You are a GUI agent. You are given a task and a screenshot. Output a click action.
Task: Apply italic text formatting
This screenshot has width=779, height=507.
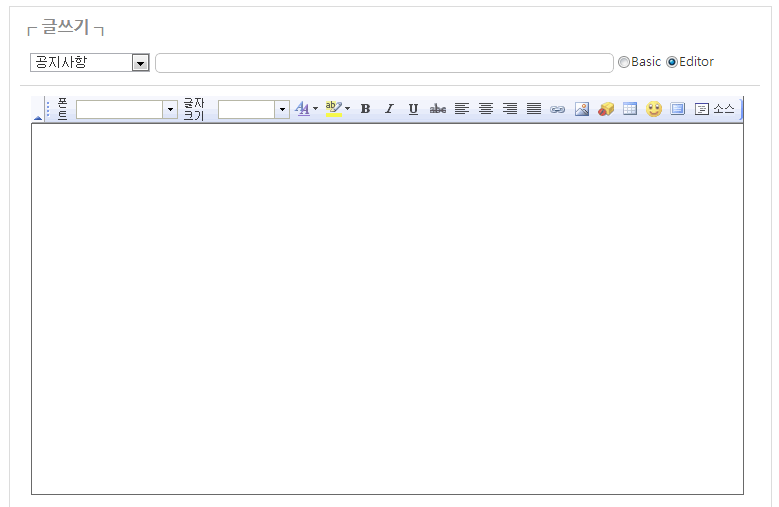click(x=390, y=109)
